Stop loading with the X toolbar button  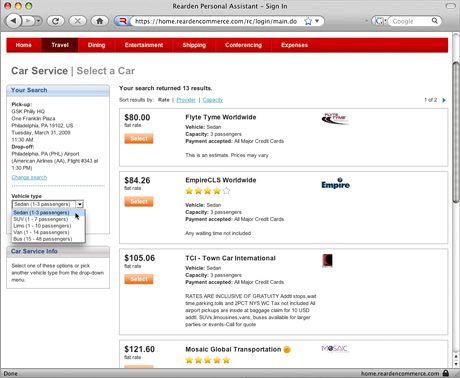(77, 21)
